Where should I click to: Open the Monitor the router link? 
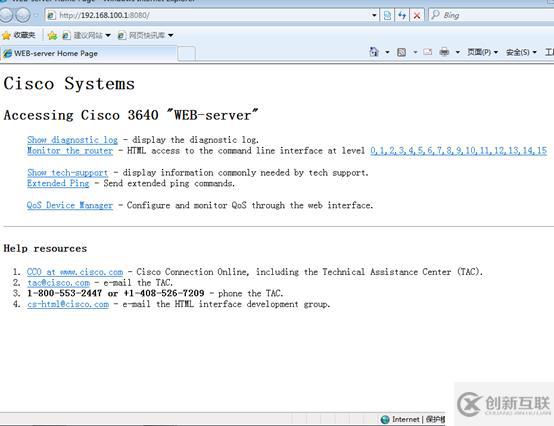click(70, 151)
